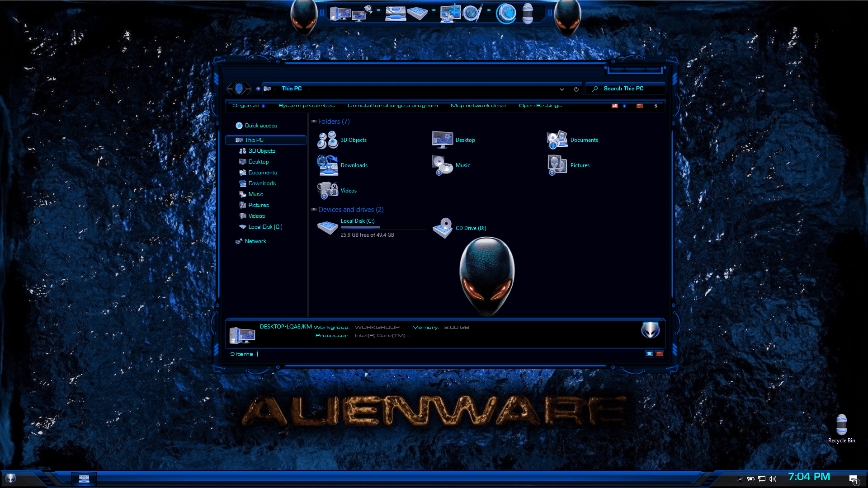The image size is (868, 488).
Task: Open the notification action center
Action: coord(854,479)
